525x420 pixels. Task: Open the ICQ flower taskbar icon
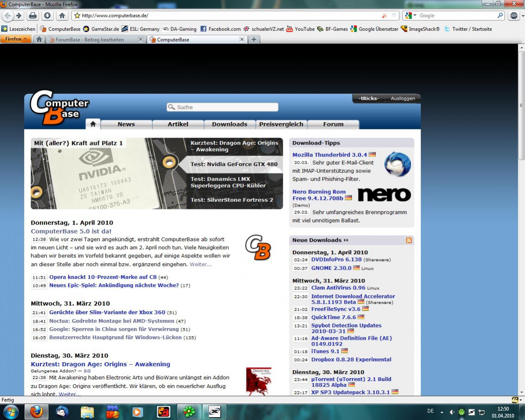pos(189,411)
